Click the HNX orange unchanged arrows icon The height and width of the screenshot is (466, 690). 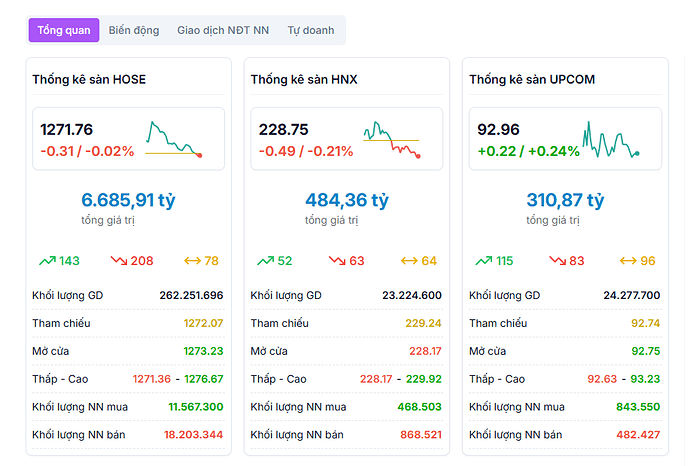[x=409, y=261]
